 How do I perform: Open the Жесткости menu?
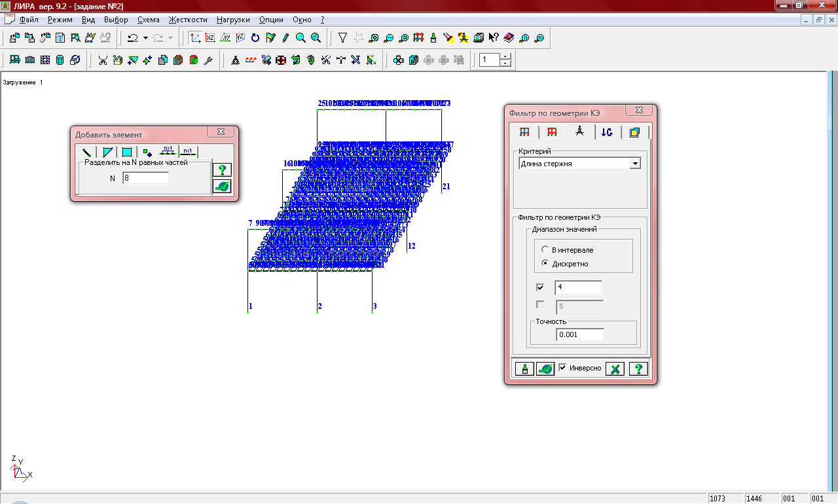click(x=189, y=20)
